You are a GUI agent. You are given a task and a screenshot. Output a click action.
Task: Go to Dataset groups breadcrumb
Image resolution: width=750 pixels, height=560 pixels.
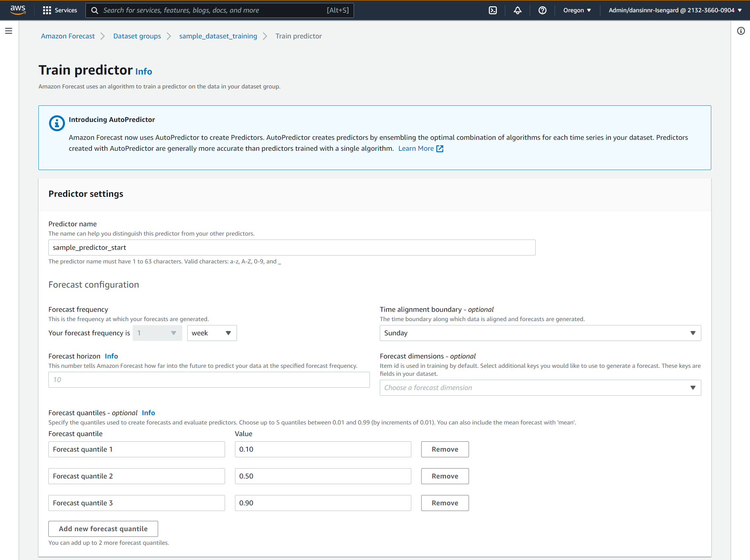click(x=137, y=36)
